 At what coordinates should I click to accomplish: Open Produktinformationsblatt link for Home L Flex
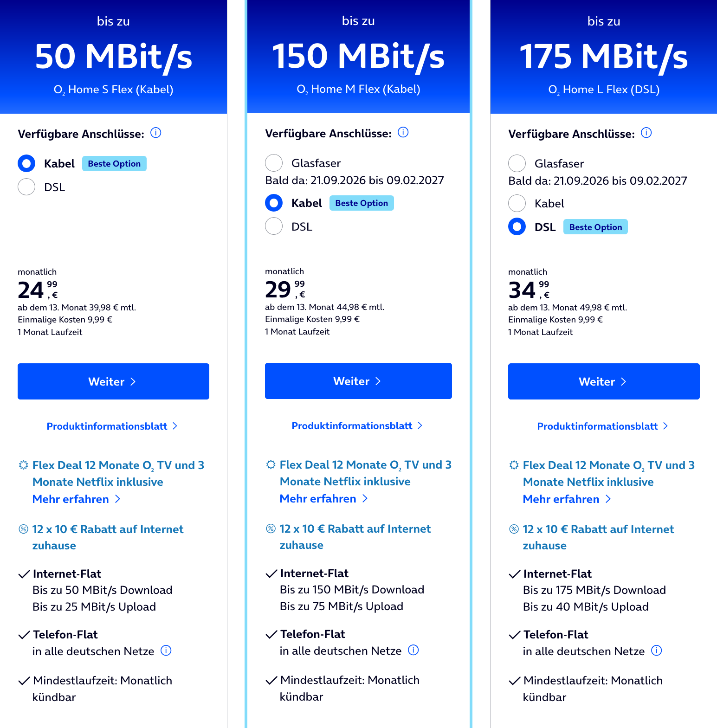coord(603,426)
